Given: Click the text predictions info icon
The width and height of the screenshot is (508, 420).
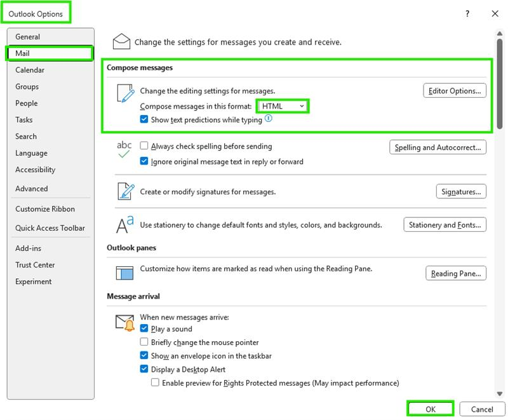Looking at the screenshot, I should point(268,118).
